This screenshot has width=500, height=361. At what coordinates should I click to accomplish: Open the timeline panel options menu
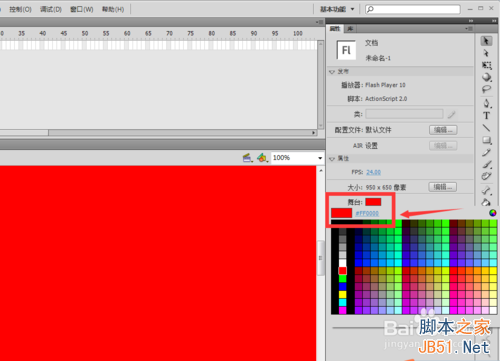click(319, 22)
